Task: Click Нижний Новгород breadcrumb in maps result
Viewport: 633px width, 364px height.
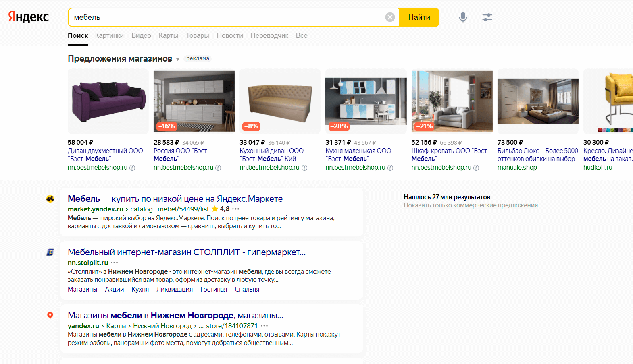Action: pos(162,326)
